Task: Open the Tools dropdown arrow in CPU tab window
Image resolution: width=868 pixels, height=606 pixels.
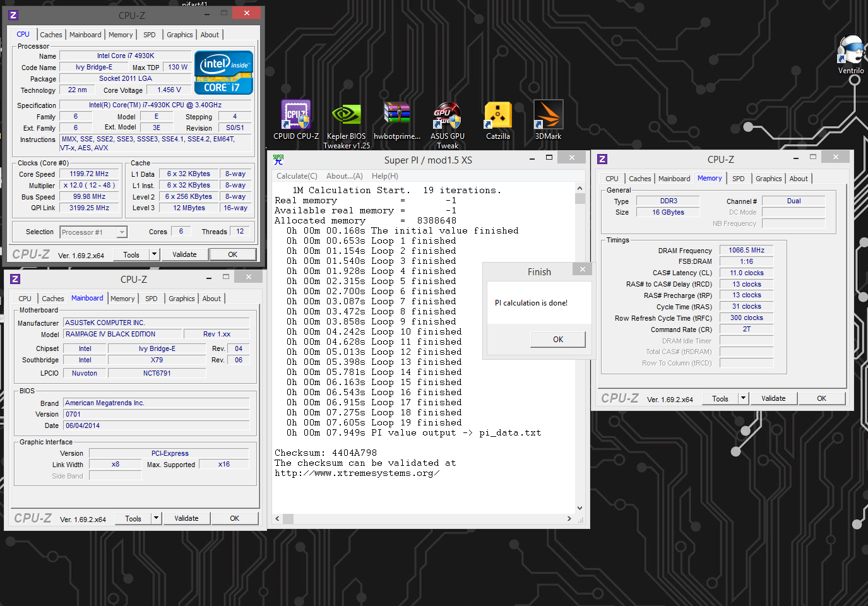Action: point(154,254)
